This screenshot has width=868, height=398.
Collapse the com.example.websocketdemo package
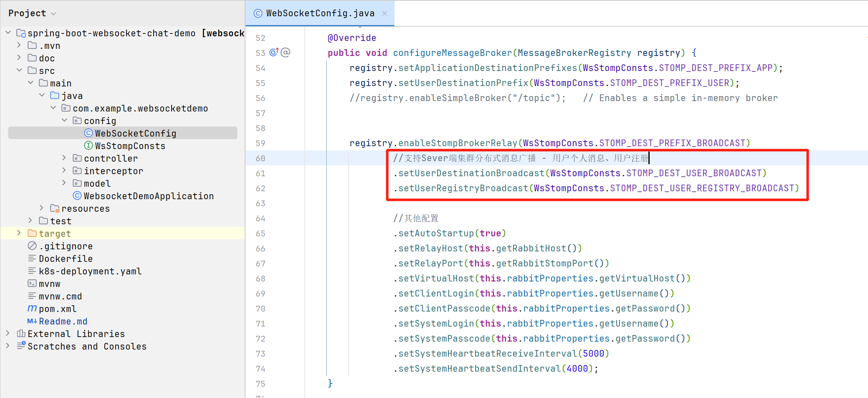click(53, 107)
